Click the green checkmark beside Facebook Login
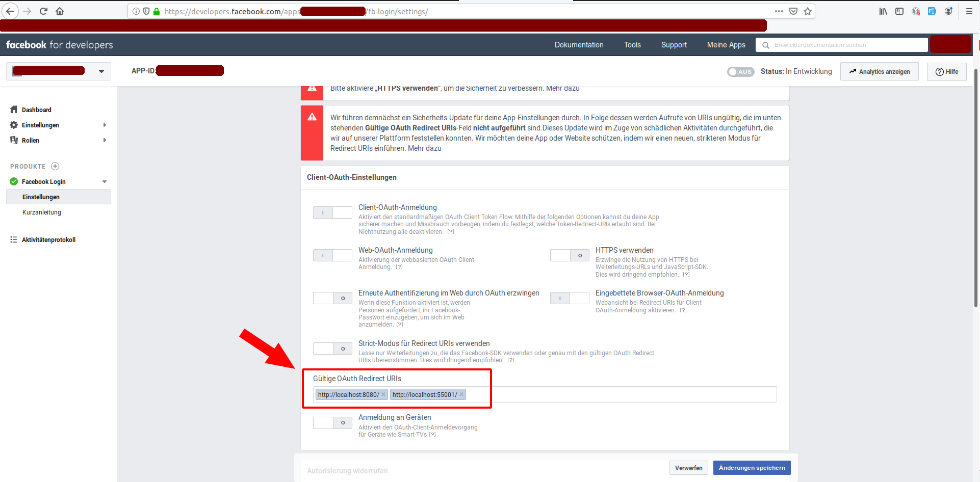 (x=13, y=181)
